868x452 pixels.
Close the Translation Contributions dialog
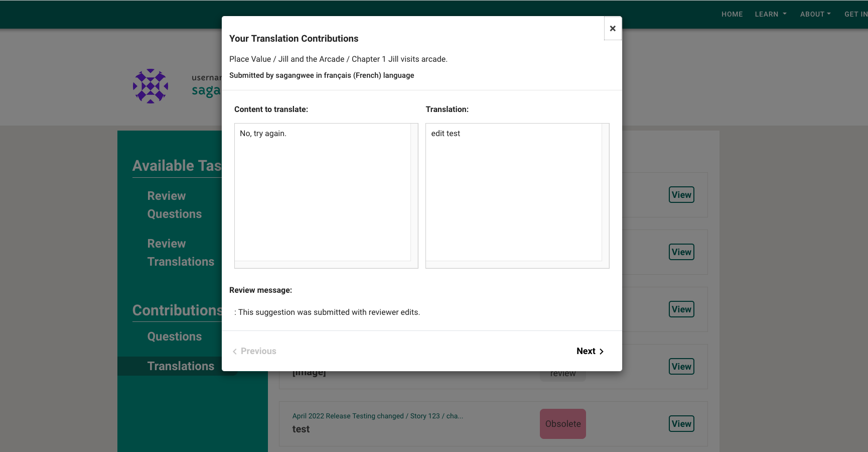pyautogui.click(x=612, y=28)
